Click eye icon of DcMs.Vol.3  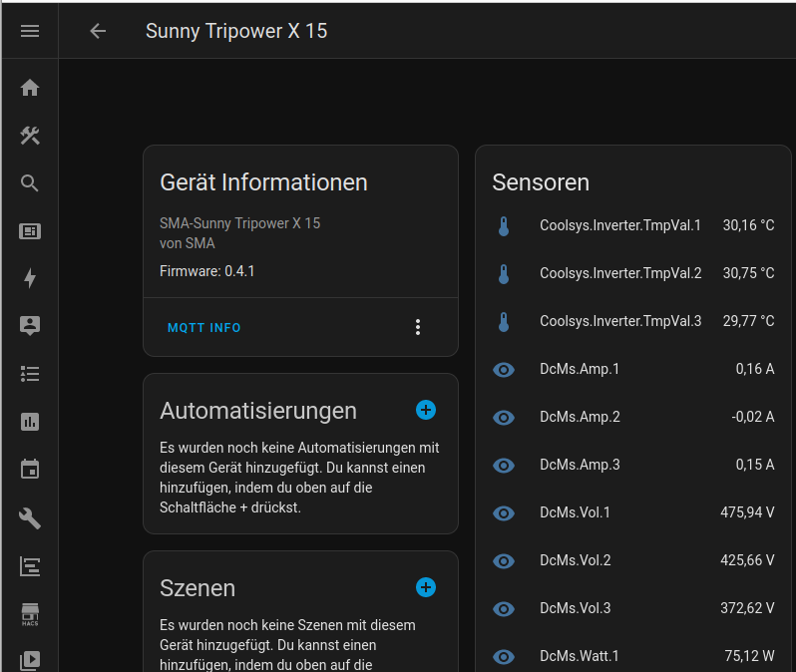(x=504, y=609)
